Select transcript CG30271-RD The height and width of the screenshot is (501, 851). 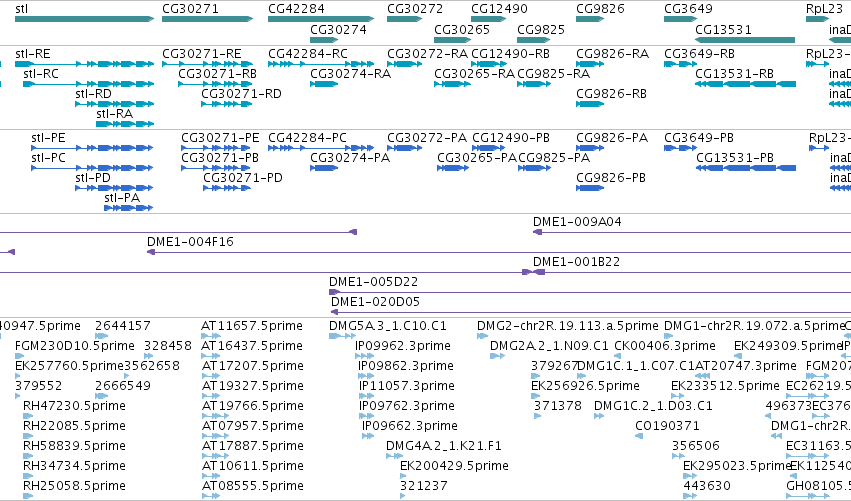242,94
